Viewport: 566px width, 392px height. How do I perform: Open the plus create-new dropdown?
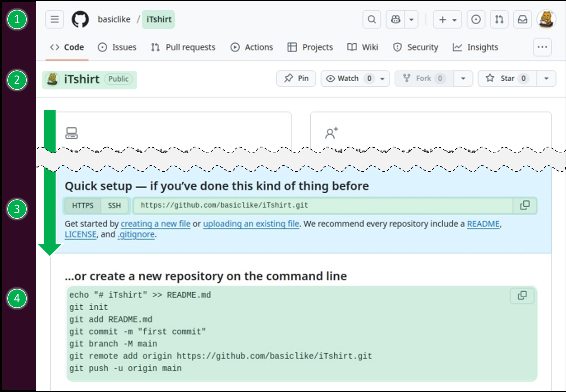point(447,19)
